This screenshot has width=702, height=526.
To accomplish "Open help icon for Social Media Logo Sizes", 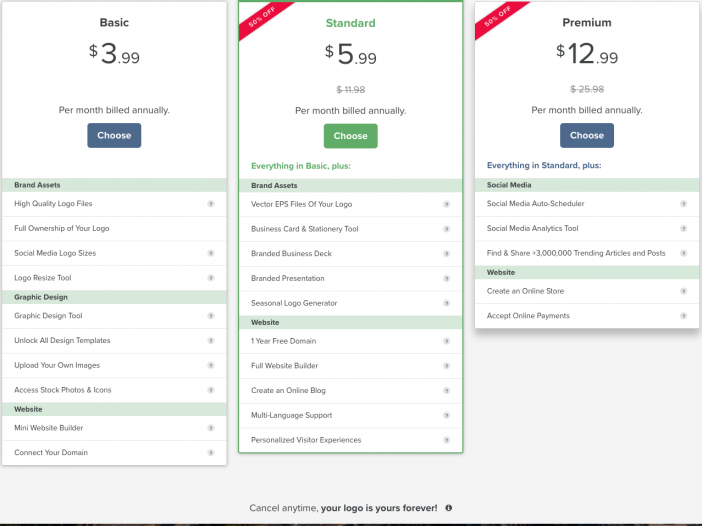I will [210, 253].
